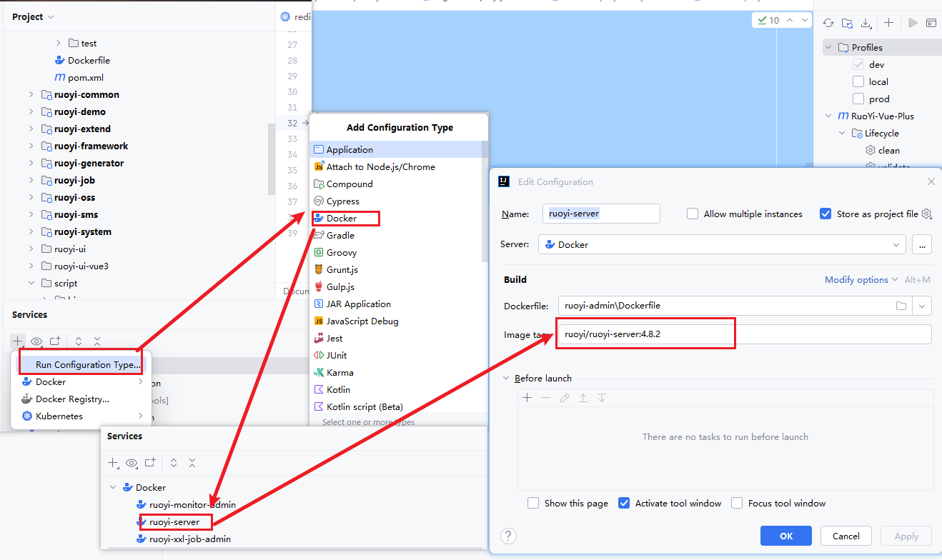Go to previous highlighted problem arrow

point(790,21)
